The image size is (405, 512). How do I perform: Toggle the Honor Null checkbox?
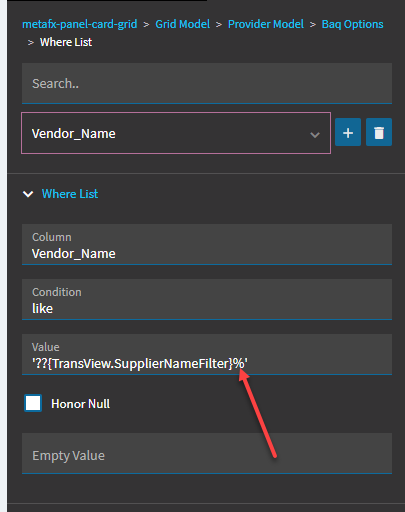[x=33, y=403]
